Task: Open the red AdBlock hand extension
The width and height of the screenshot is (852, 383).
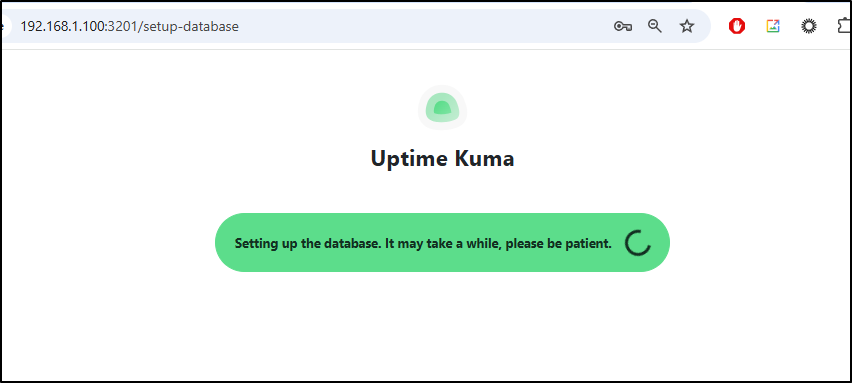Action: 737,26
